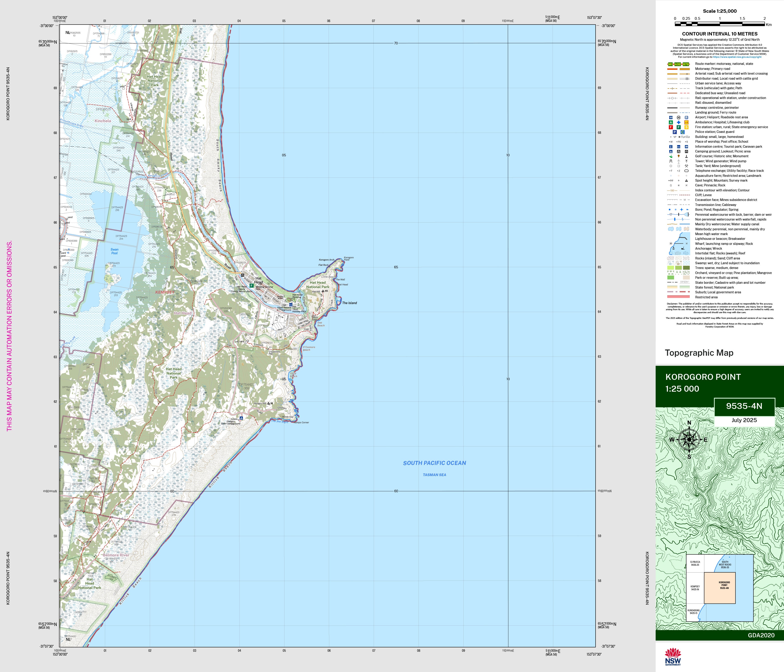Click the Golf course icon in legend
784x672 pixels.
tap(671, 156)
